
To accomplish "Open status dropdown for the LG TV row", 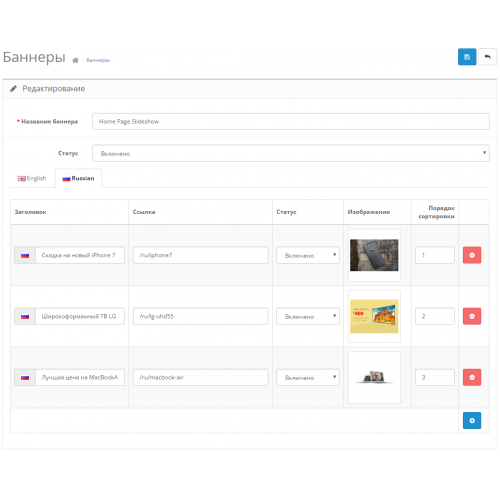I will coord(308,316).
